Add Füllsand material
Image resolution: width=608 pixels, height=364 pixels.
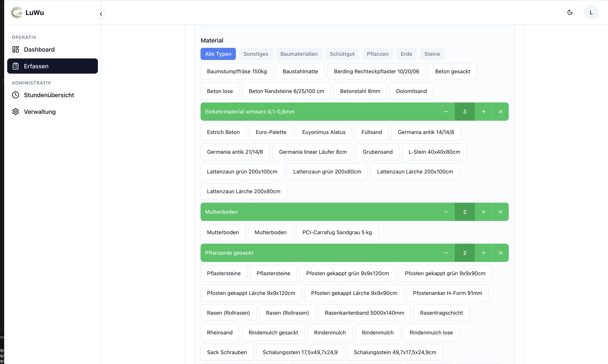(372, 132)
